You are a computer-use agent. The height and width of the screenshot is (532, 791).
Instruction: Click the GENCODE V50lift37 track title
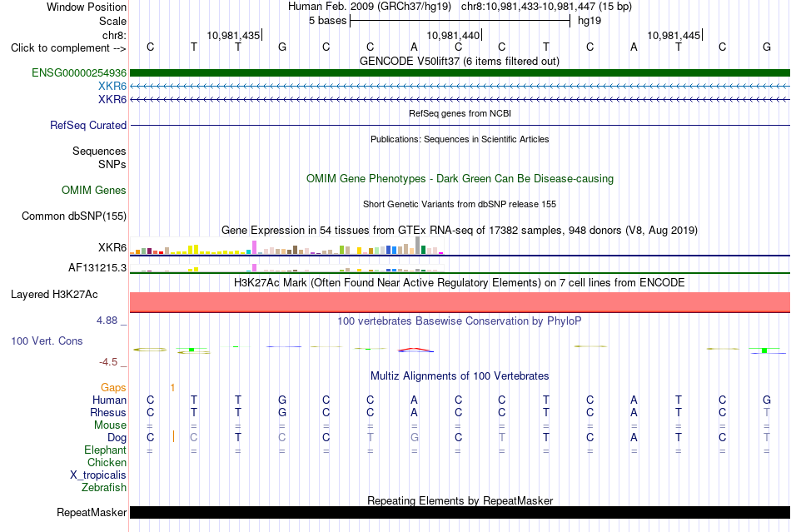[460, 61]
